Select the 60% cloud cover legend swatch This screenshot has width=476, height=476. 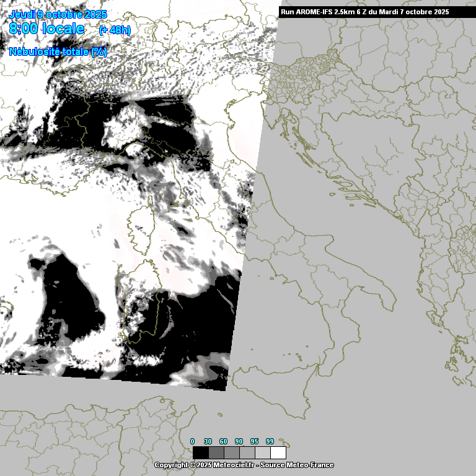tap(231, 452)
